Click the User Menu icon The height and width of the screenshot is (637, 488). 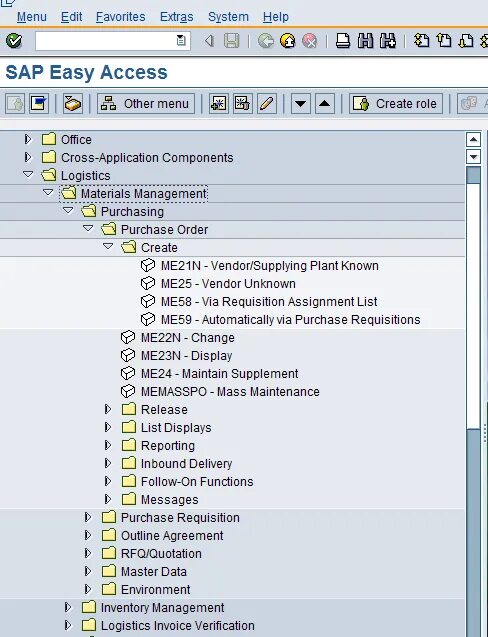click(x=15, y=104)
